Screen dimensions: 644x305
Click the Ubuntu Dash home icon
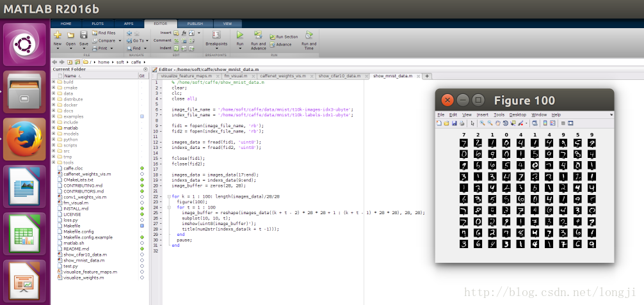(x=24, y=44)
